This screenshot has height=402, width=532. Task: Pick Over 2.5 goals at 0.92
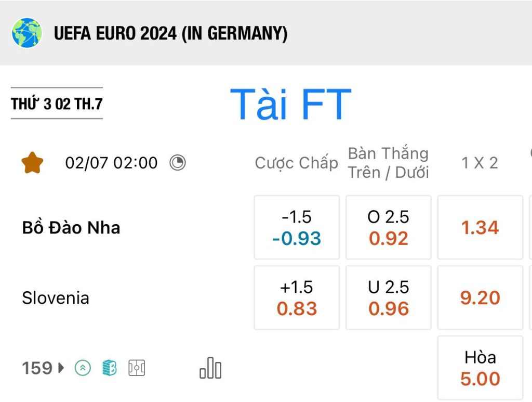click(389, 227)
